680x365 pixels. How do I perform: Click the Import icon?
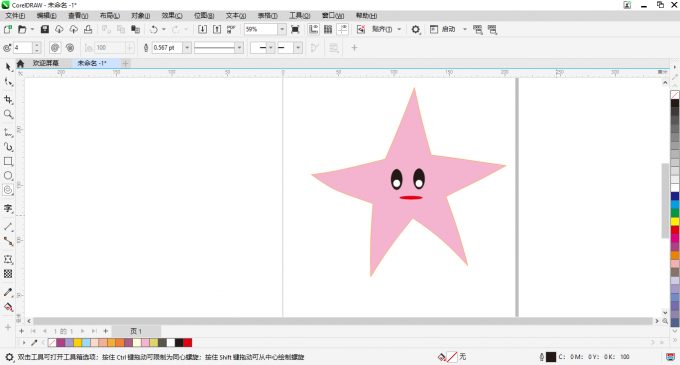pos(202,29)
